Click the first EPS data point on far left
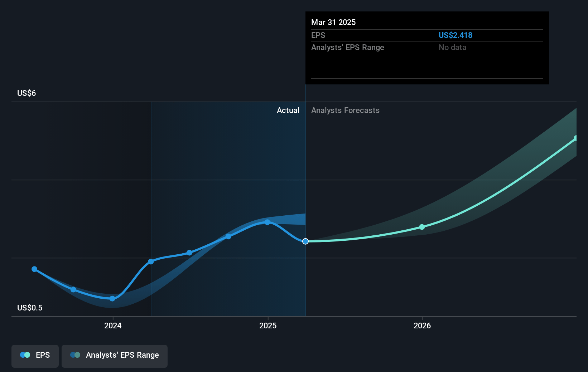588x372 pixels. point(34,269)
